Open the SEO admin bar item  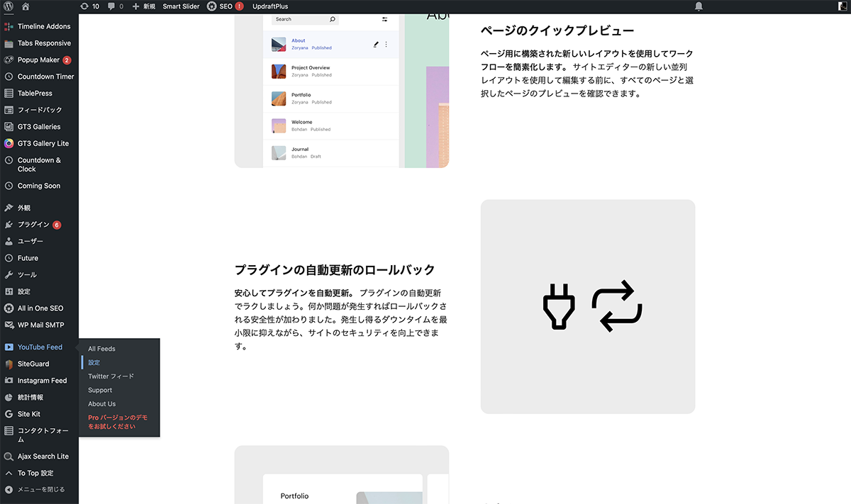click(x=225, y=6)
